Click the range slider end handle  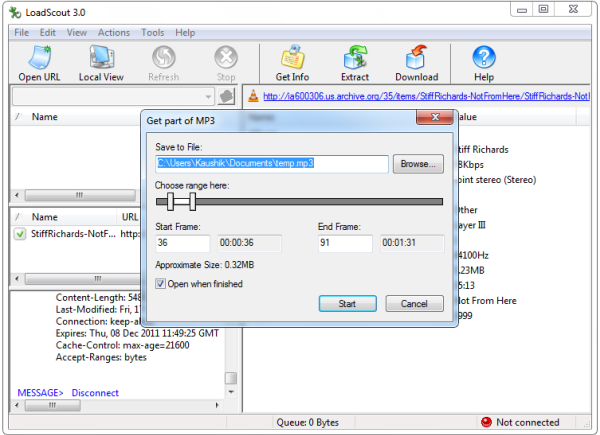point(192,201)
